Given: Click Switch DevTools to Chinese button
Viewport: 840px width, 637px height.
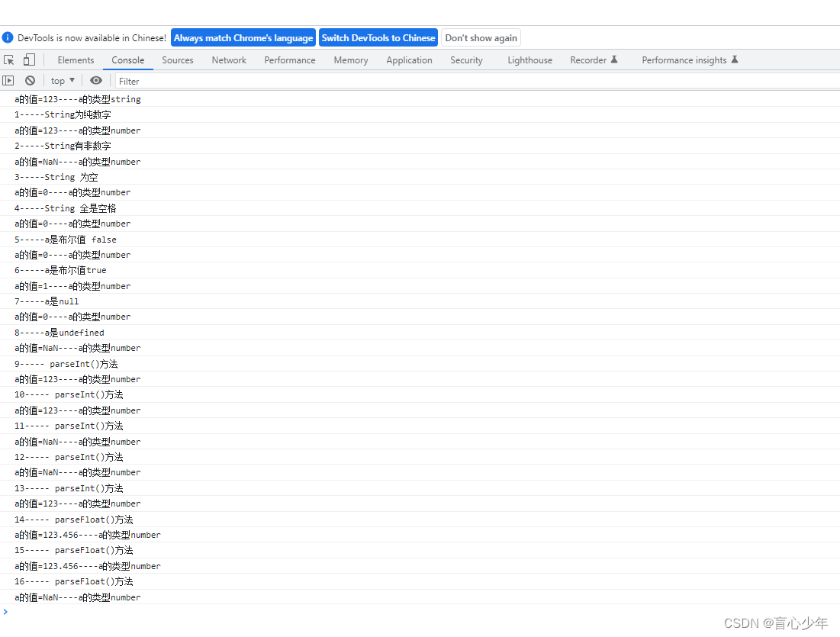Looking at the screenshot, I should (x=378, y=38).
